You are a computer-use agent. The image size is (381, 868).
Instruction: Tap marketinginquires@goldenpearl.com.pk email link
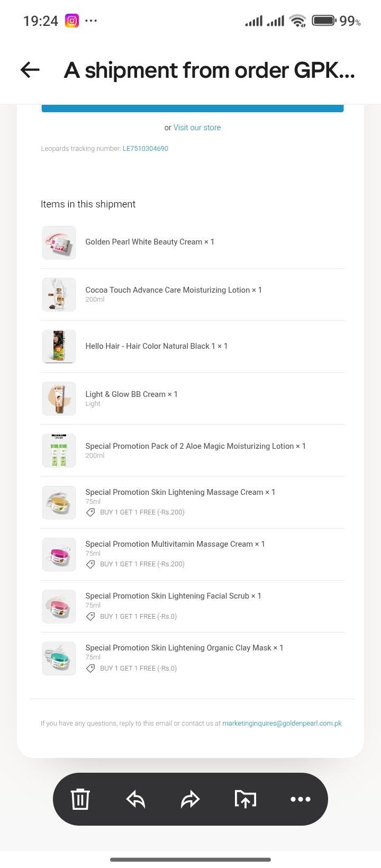coord(282,724)
